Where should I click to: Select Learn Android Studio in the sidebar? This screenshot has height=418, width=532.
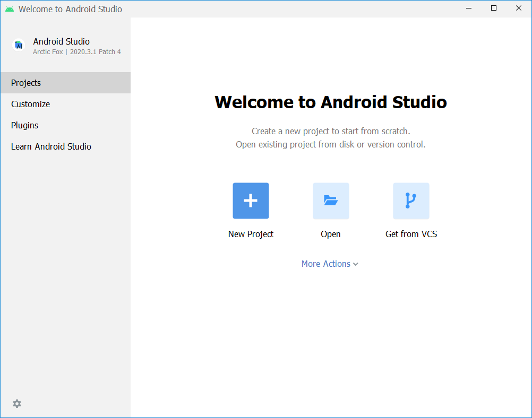51,146
